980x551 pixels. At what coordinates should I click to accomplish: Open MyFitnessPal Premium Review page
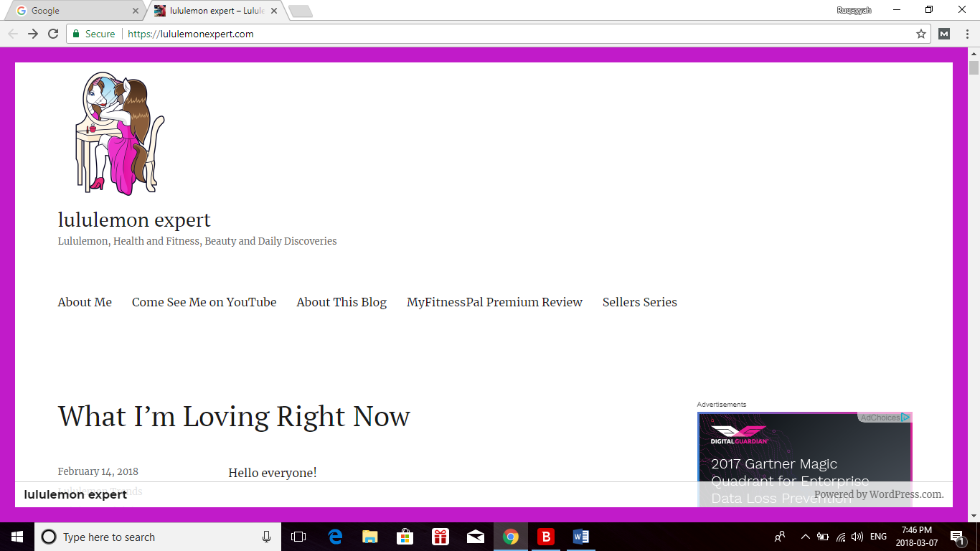coord(494,302)
